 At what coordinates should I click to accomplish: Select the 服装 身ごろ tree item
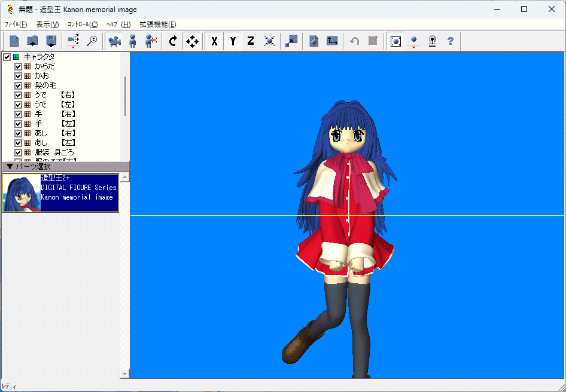(54, 152)
